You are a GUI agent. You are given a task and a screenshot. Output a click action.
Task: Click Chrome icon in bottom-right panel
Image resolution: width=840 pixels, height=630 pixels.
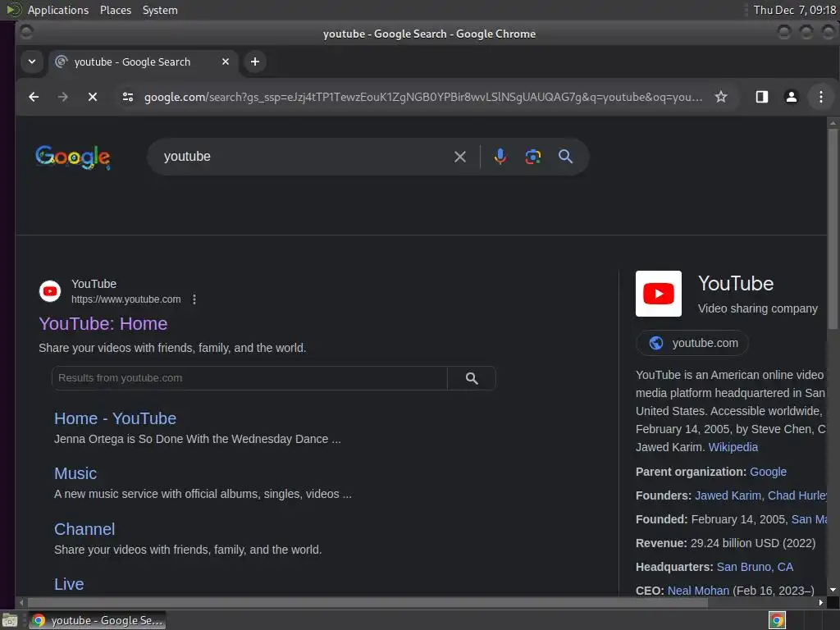click(x=777, y=621)
